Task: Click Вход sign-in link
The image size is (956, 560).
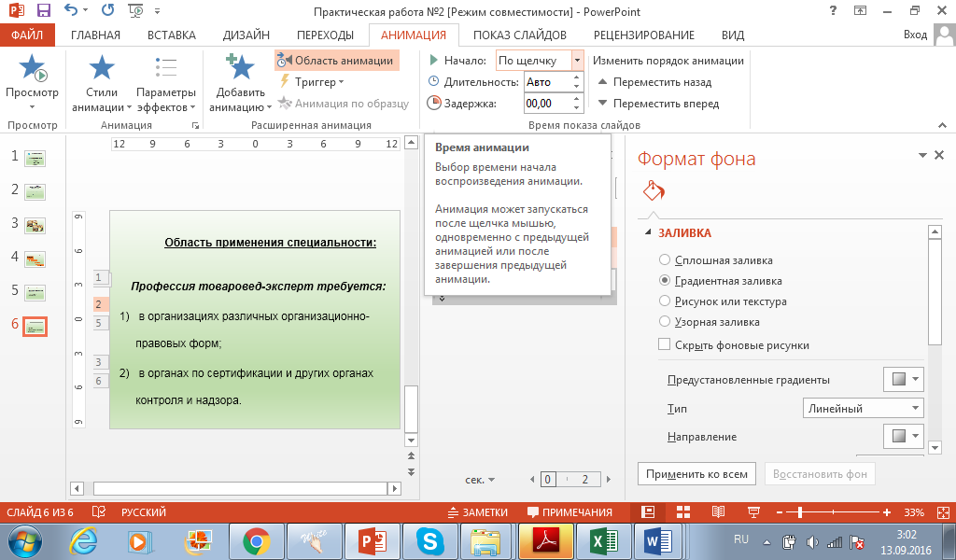Action: [915, 35]
